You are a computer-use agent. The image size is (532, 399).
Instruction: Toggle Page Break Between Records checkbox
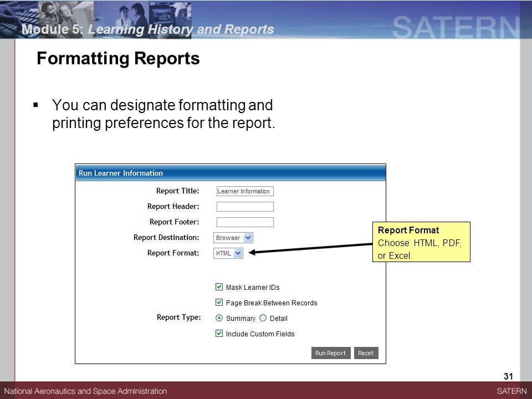[x=219, y=303]
